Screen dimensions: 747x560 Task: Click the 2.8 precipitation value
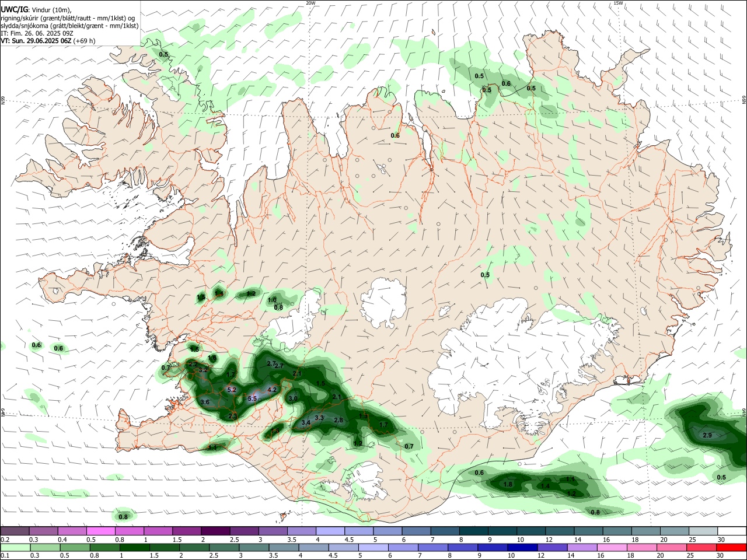coord(338,420)
